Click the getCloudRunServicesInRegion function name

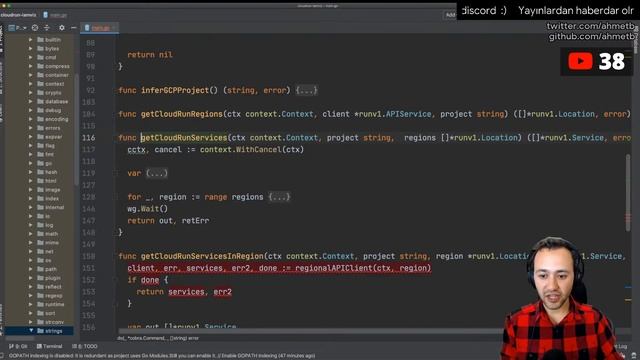tap(202, 256)
